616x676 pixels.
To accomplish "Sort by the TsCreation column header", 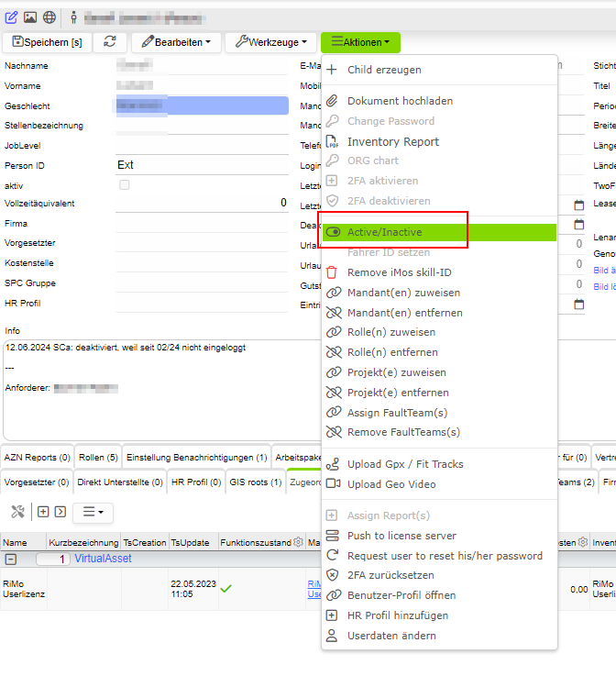I will click(x=144, y=543).
